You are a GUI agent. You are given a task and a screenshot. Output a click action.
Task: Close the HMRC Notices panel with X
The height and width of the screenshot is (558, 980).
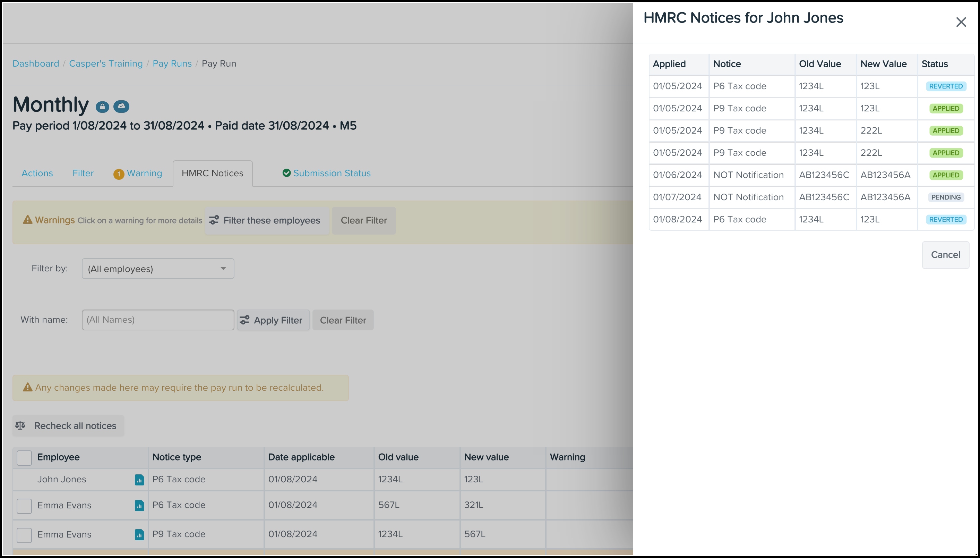pyautogui.click(x=961, y=22)
